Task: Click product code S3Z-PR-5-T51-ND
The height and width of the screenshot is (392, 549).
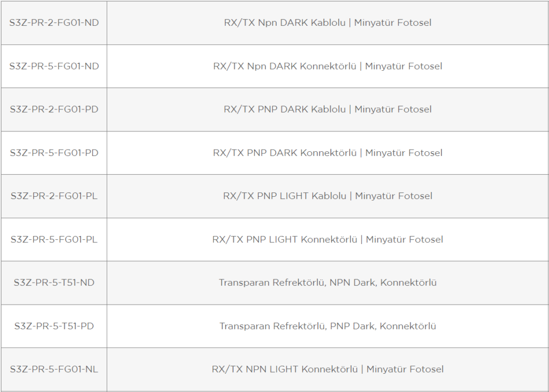Action: (54, 283)
